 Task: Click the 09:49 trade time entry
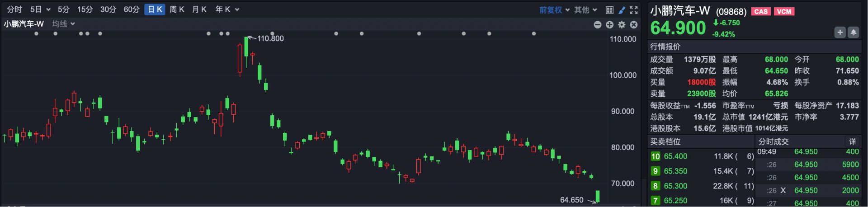coord(767,152)
